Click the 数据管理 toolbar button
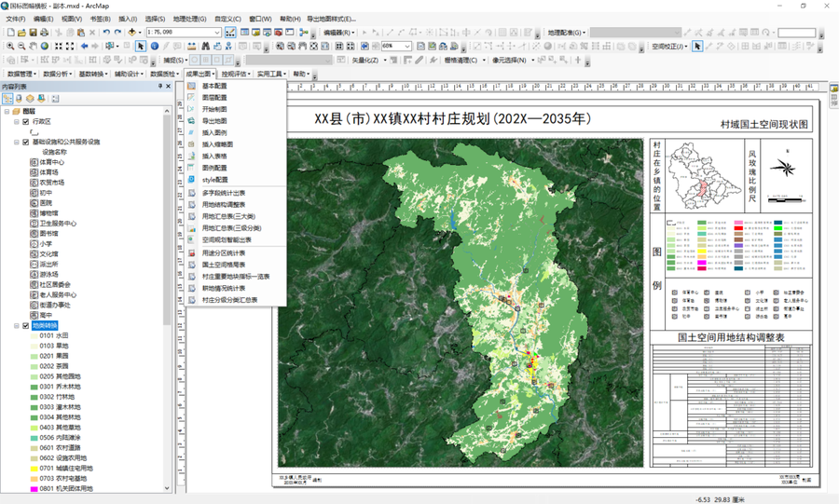 [x=21, y=75]
